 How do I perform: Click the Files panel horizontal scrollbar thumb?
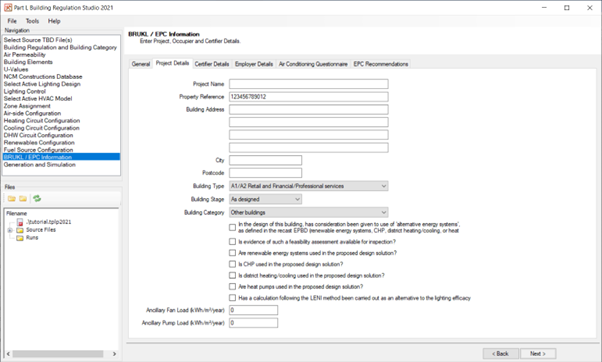point(58,354)
